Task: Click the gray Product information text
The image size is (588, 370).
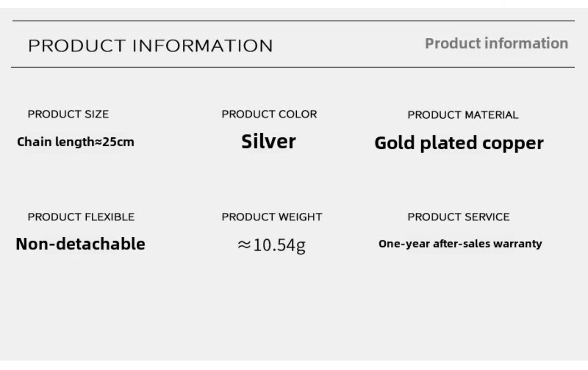Action: pos(496,43)
